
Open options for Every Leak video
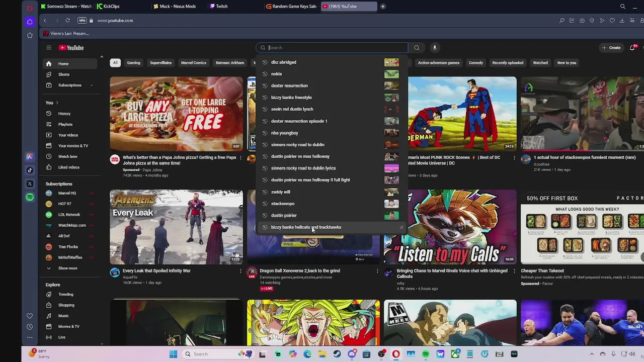pyautogui.click(x=240, y=271)
